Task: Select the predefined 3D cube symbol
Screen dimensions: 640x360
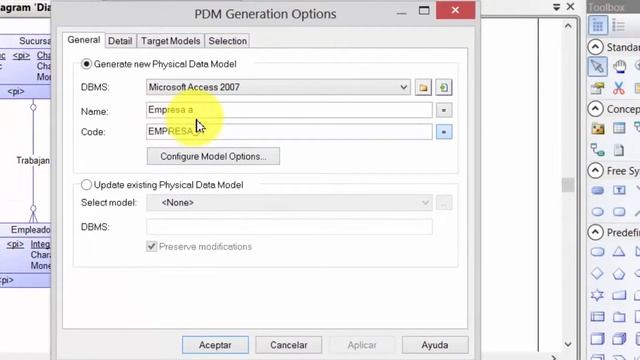Action: coord(619,339)
